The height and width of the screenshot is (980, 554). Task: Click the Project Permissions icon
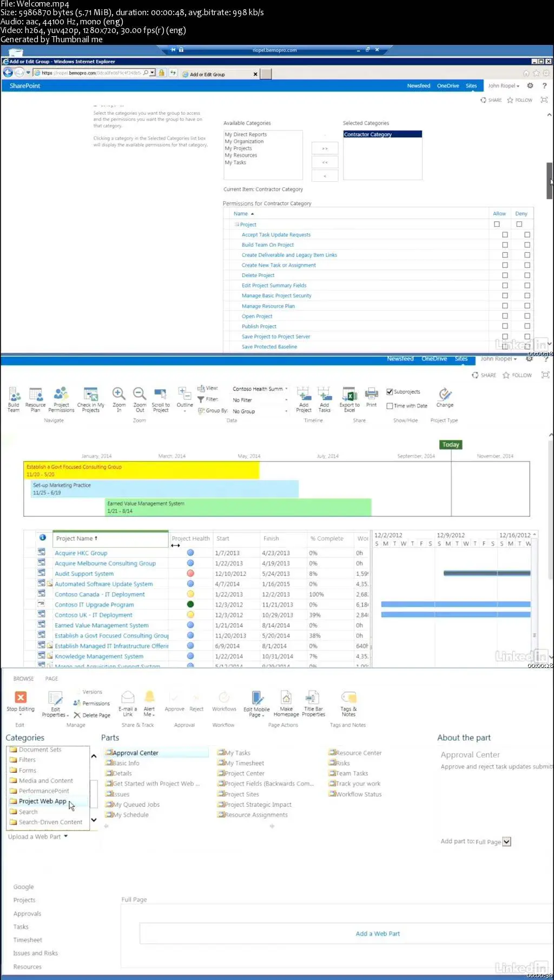(61, 394)
